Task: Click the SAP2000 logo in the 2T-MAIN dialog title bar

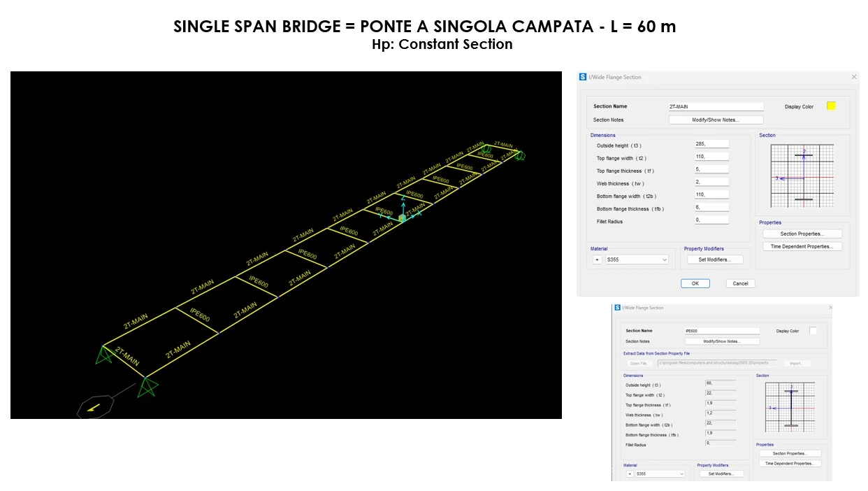Action: [583, 77]
